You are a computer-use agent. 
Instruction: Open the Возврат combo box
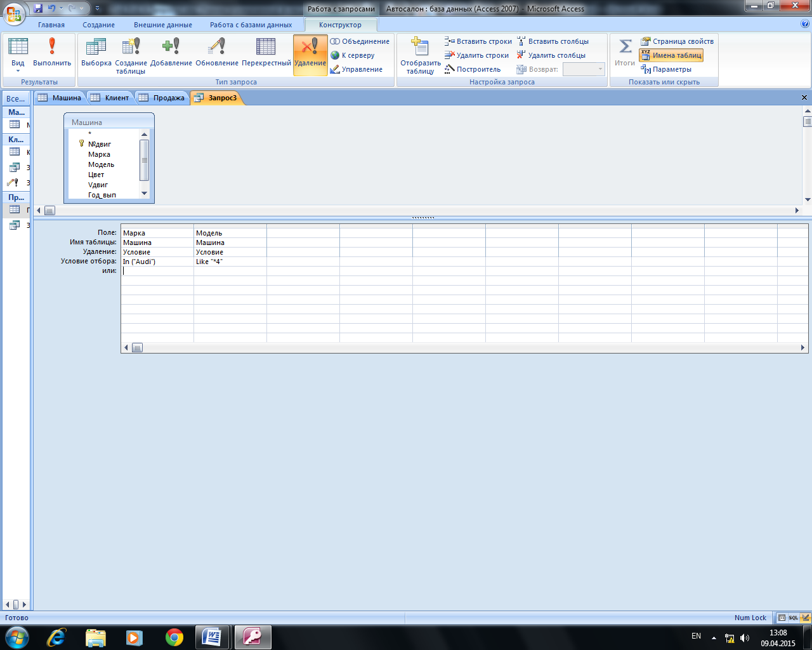pos(584,69)
